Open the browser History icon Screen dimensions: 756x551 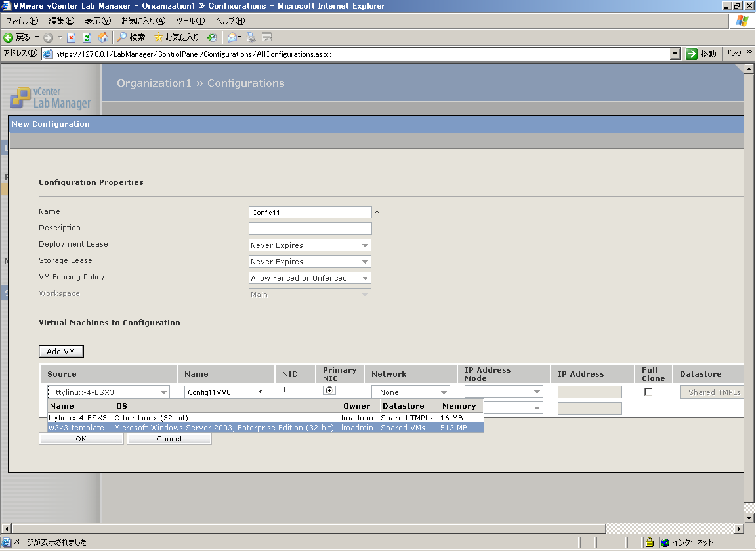(x=212, y=37)
